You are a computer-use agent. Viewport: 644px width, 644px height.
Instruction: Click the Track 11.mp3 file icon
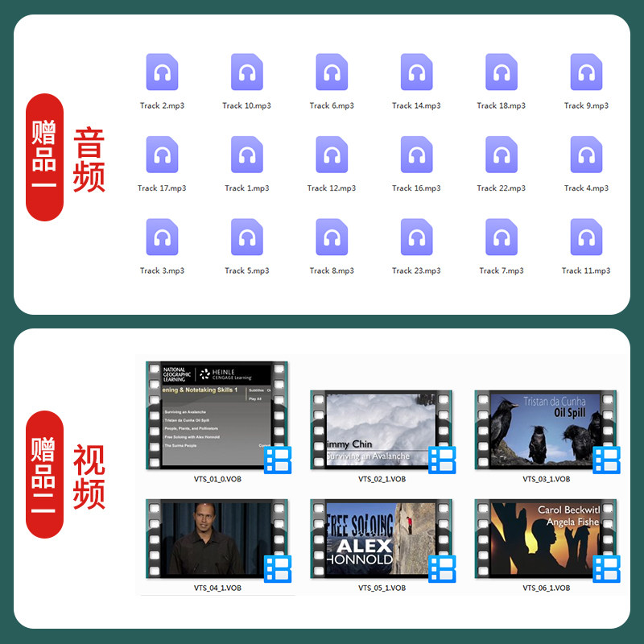click(587, 237)
